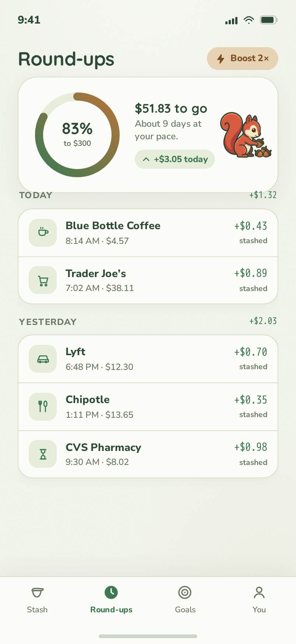Tap the fork and spoon Chipotle icon

[x=43, y=407]
